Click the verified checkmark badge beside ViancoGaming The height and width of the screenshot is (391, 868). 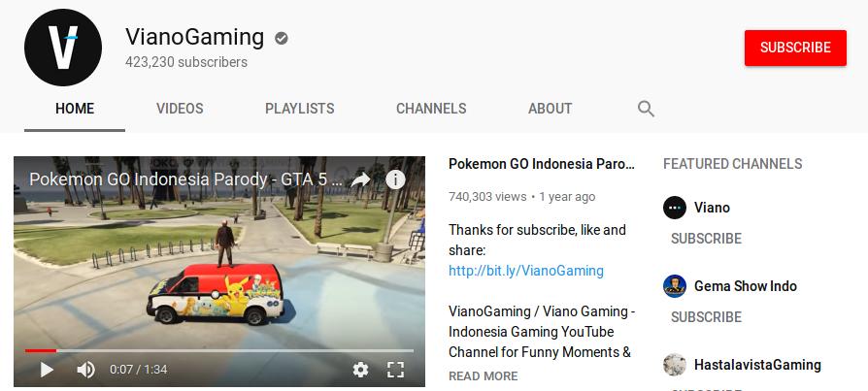point(282,38)
